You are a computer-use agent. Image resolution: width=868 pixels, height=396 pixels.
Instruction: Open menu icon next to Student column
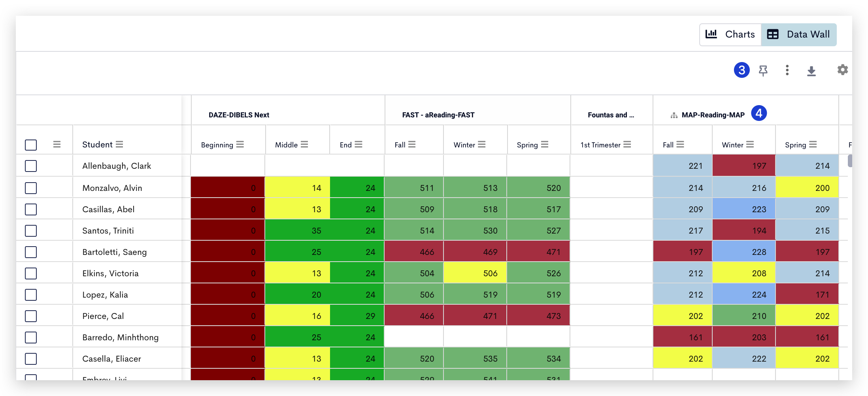pyautogui.click(x=119, y=144)
